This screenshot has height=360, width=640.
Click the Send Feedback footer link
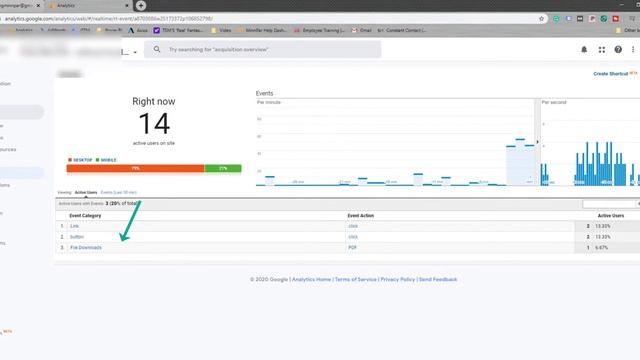[x=438, y=279]
